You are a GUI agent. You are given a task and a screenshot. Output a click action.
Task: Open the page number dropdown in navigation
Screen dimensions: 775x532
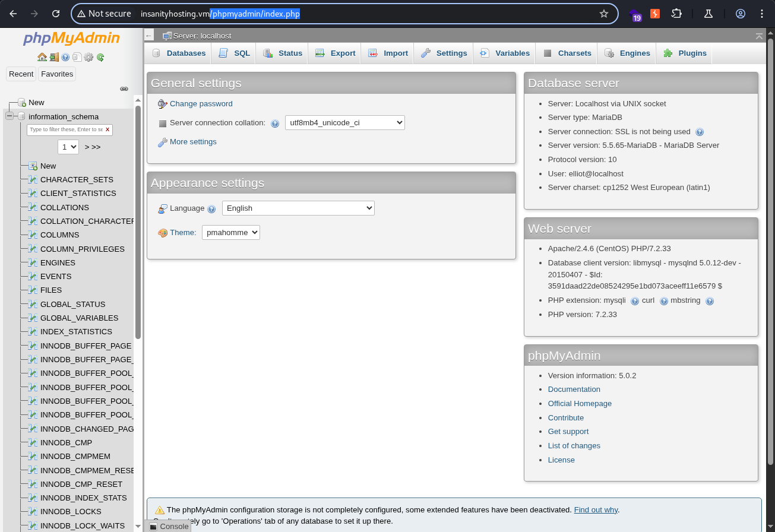coord(68,147)
